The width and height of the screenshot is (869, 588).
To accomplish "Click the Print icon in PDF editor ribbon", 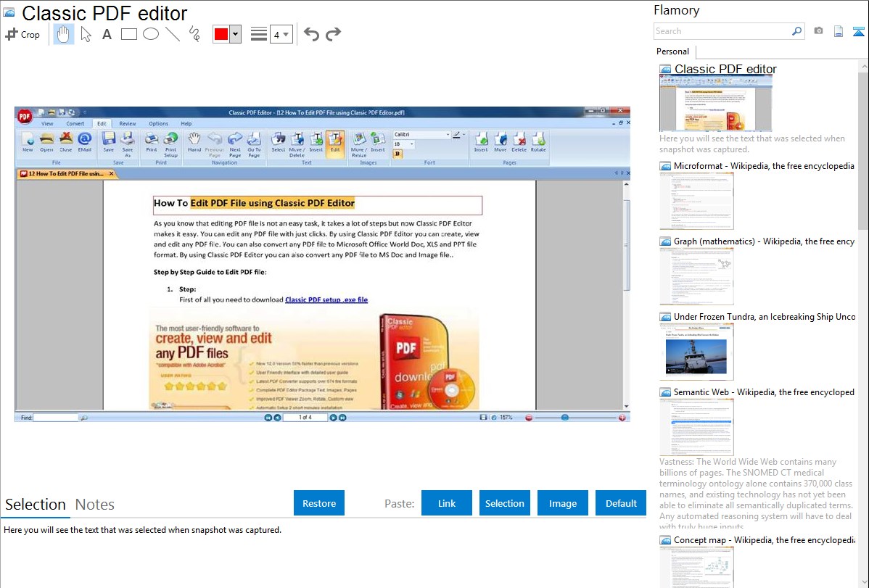I will pos(152,142).
